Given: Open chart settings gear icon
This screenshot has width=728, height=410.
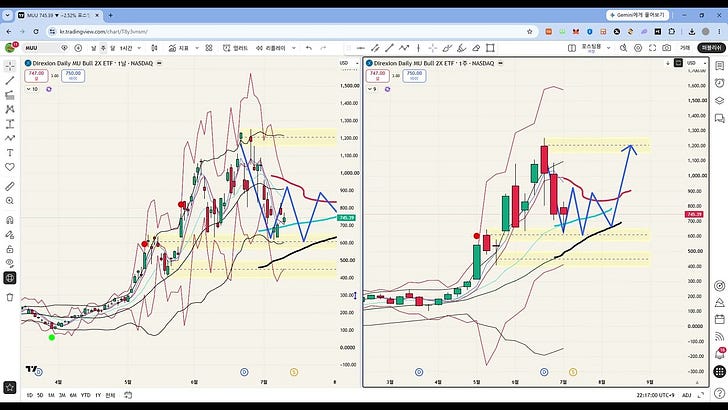Looking at the screenshot, I should [638, 48].
